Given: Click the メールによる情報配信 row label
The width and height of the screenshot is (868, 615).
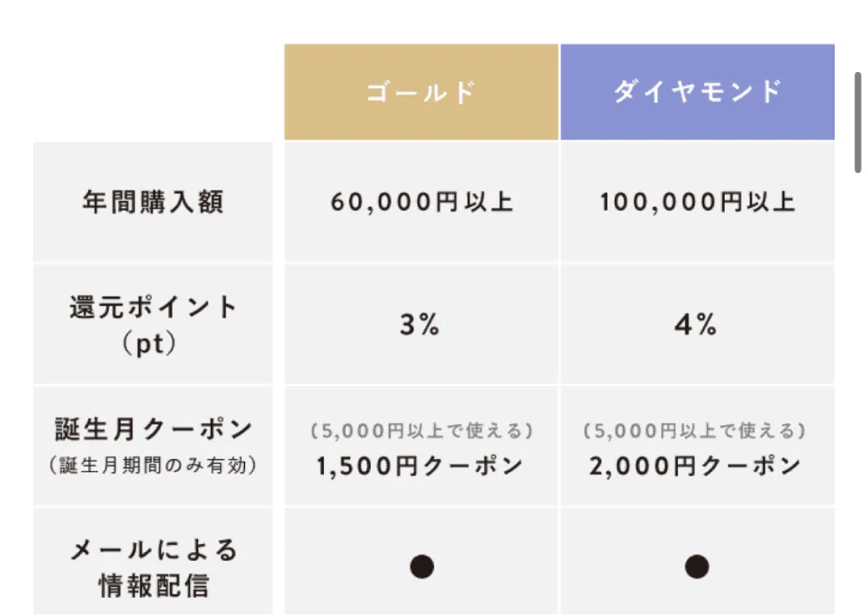Looking at the screenshot, I should tap(153, 566).
